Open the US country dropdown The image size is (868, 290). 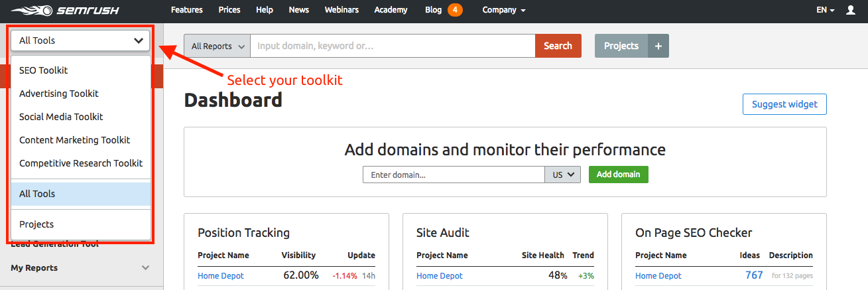click(x=562, y=175)
